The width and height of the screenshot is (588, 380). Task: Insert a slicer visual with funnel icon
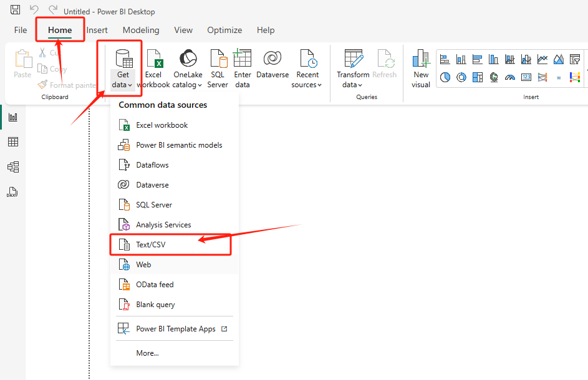click(x=575, y=59)
